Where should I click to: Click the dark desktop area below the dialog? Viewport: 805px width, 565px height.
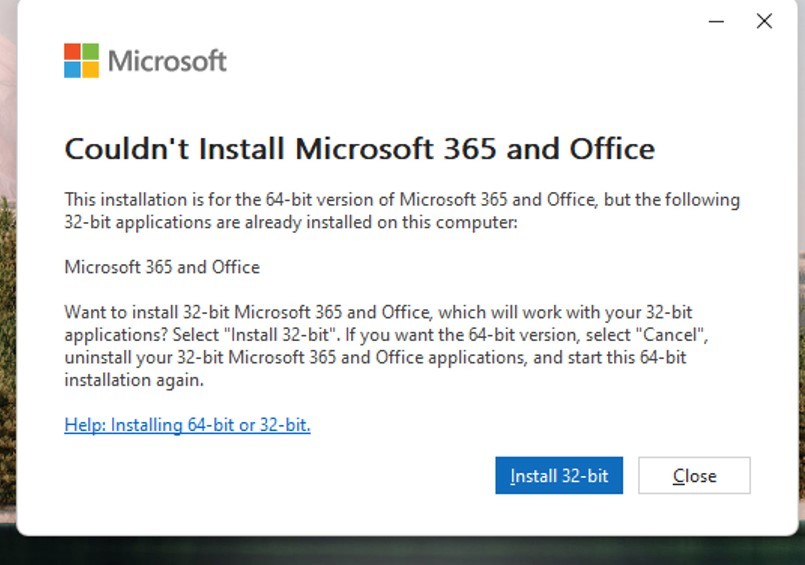[x=402, y=552]
